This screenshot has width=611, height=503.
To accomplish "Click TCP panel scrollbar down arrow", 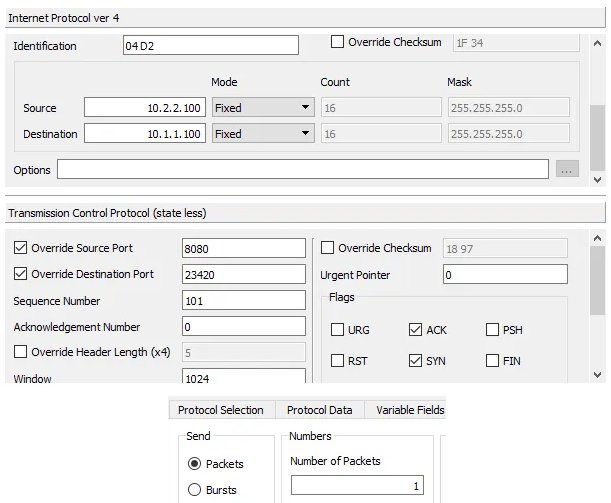I will tap(597, 375).
